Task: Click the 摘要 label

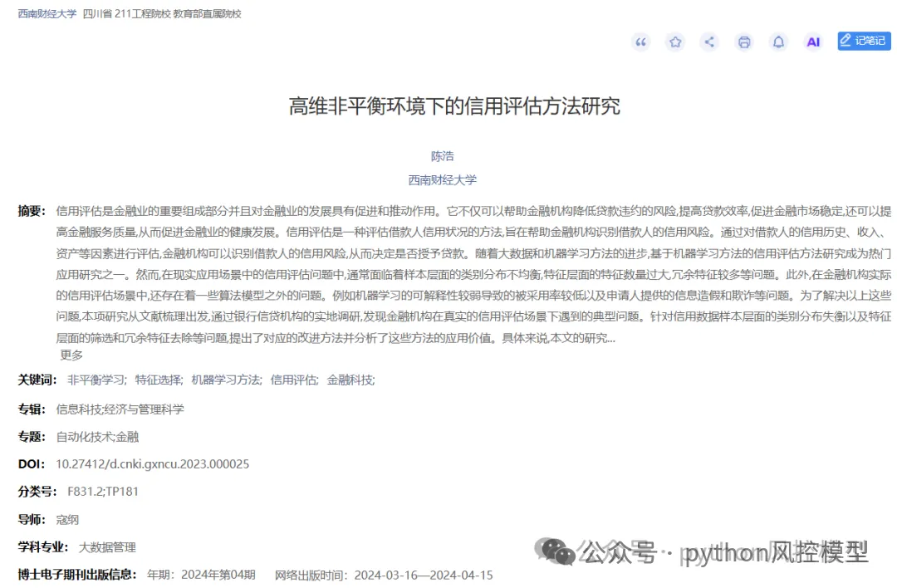Action: [x=32, y=211]
